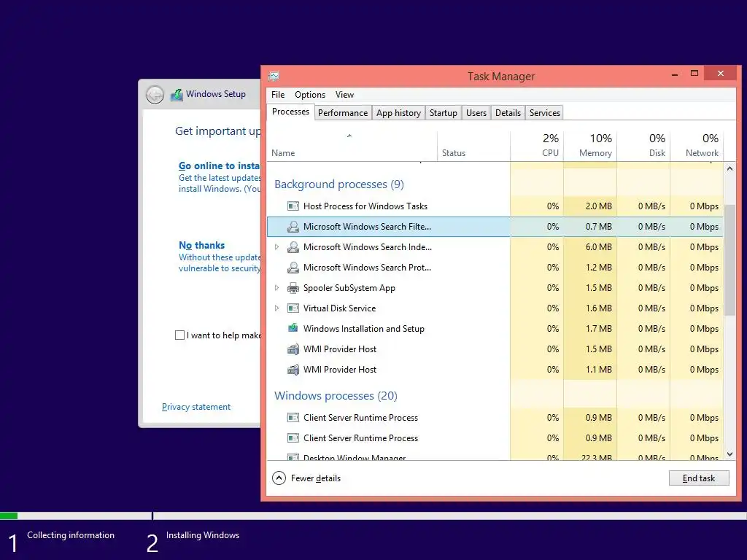Click the sort arrow above Name column
Screen dimensions: 747x560
349,136
